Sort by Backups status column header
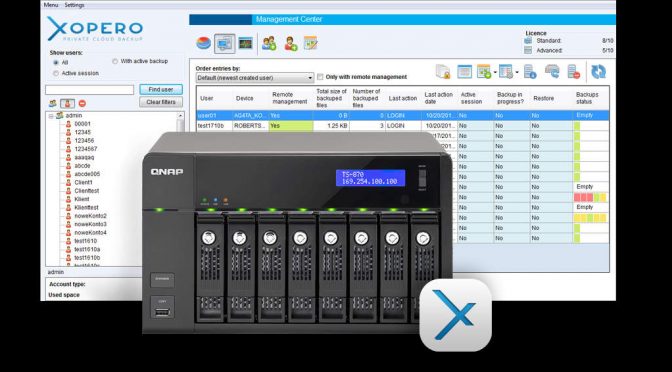The height and width of the screenshot is (372, 672). [591, 98]
